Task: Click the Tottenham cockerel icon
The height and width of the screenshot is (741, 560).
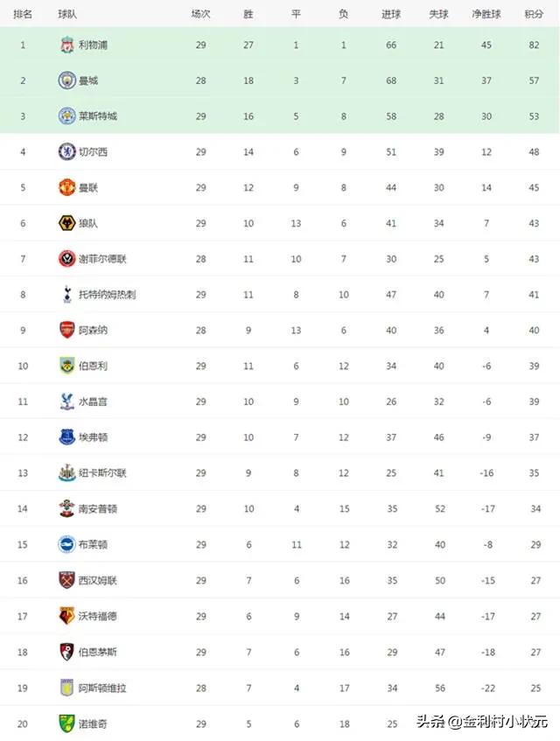Action: [x=67, y=295]
